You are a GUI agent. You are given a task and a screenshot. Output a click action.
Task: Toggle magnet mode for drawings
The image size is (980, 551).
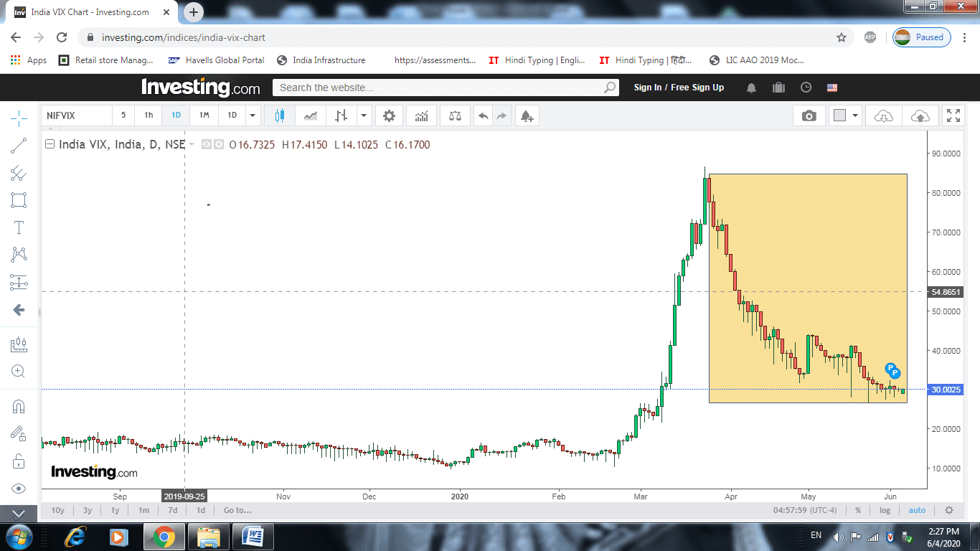(x=19, y=407)
